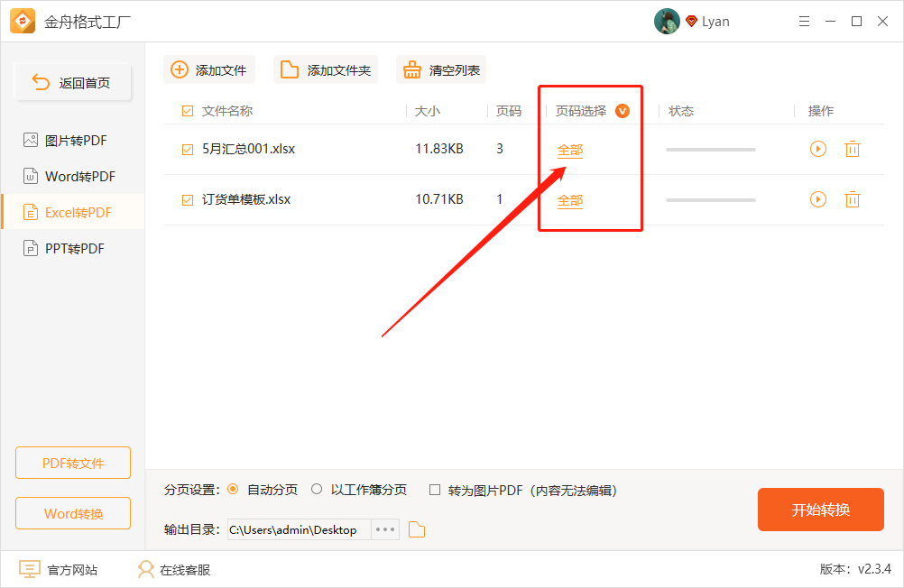Open output folder via the folder icon
The width and height of the screenshot is (904, 588).
(x=416, y=529)
